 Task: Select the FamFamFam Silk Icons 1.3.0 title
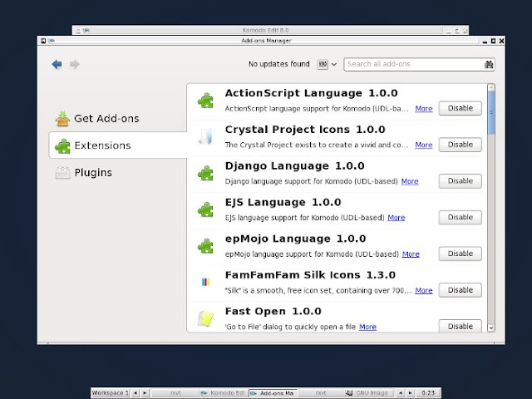[310, 275]
